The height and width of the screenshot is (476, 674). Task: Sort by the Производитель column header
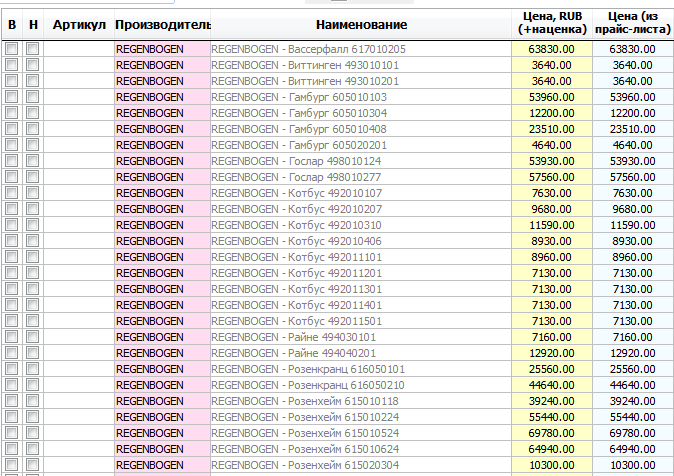(162, 25)
